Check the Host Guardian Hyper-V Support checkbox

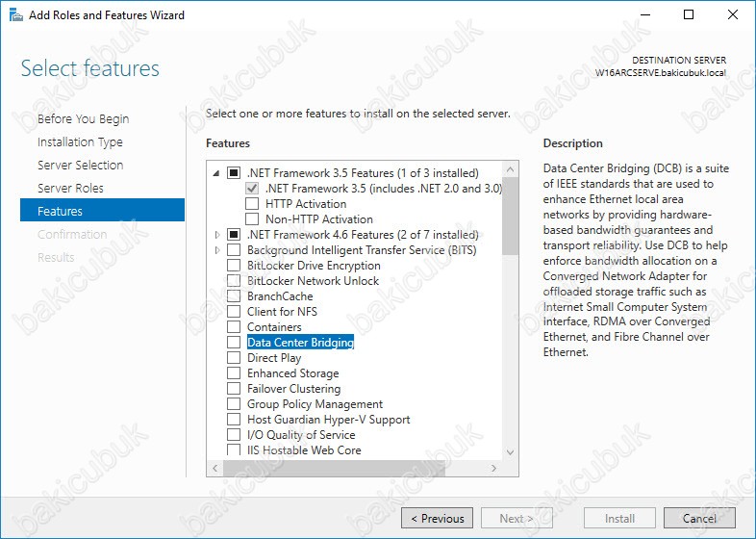point(234,420)
